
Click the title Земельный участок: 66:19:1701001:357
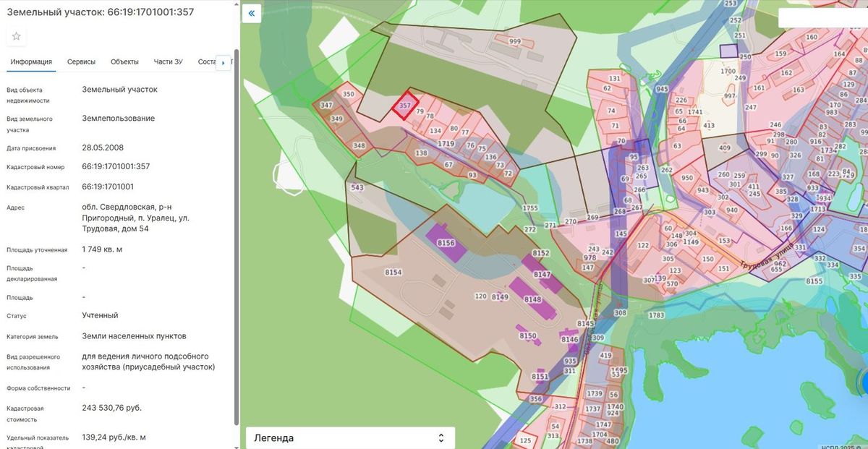[100, 12]
